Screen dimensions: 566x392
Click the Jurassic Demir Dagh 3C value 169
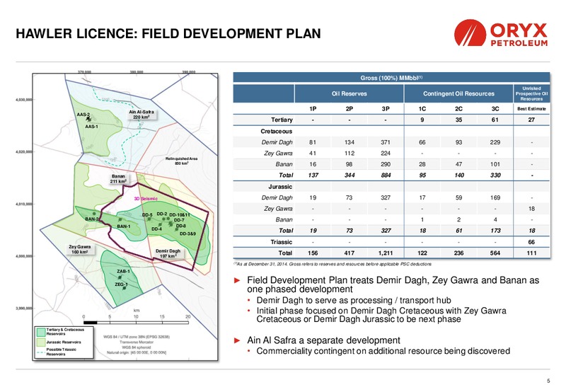495,197
